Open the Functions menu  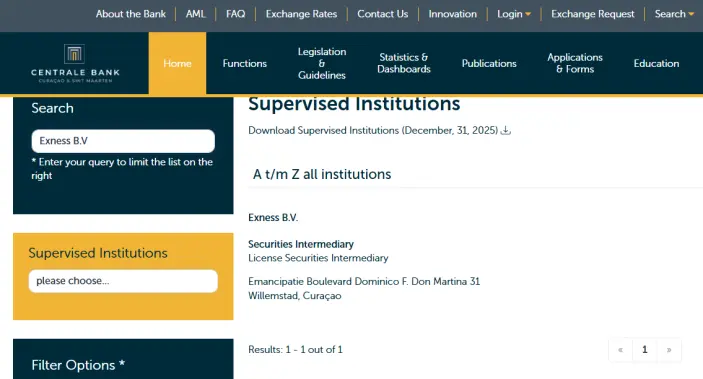pyautogui.click(x=245, y=63)
